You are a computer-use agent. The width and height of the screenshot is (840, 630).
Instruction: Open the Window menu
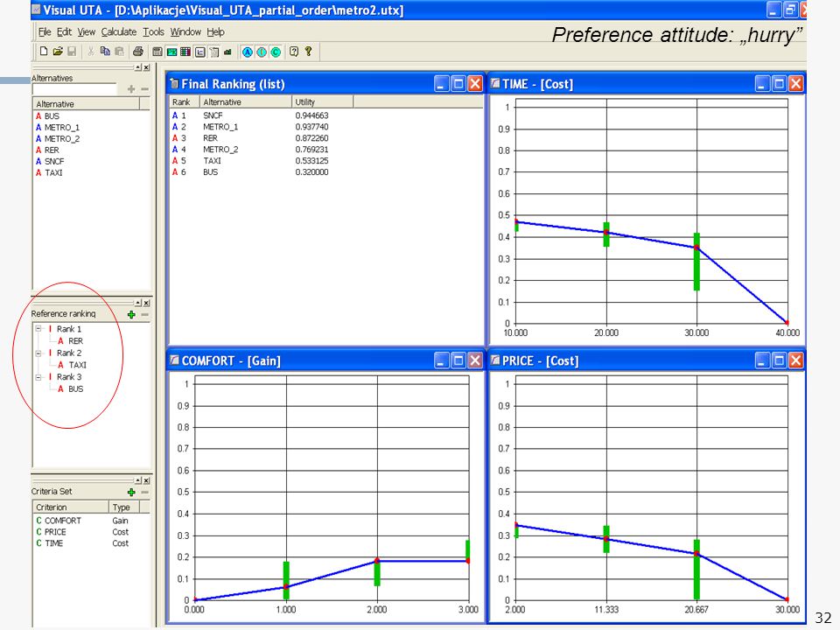point(185,32)
